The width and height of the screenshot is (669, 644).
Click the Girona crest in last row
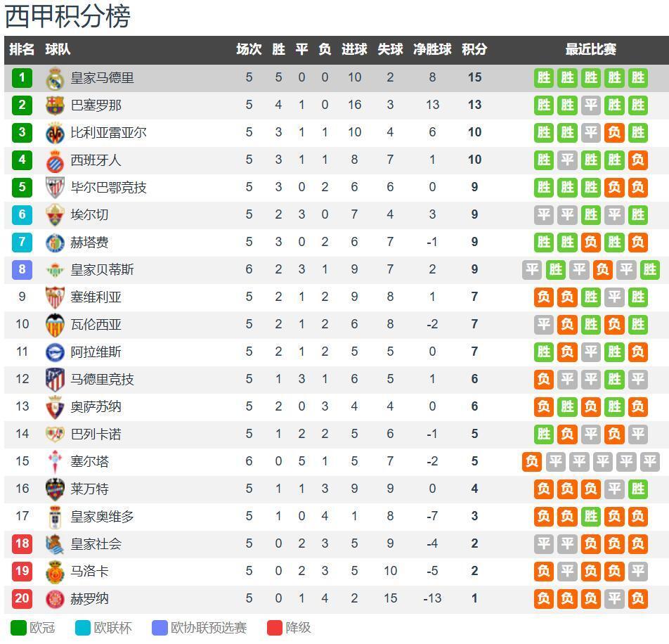tap(55, 599)
